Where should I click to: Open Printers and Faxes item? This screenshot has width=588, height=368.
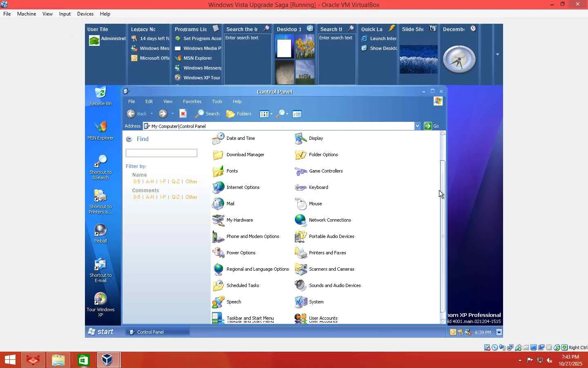320,253
